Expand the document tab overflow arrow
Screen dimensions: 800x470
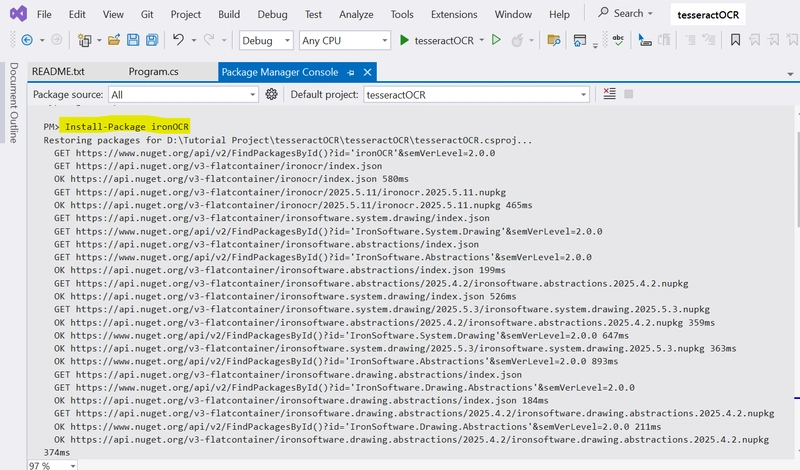point(790,74)
